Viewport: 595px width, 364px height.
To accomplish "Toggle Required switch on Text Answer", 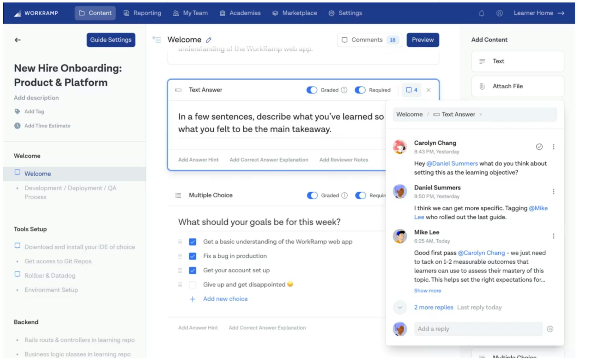I will 360,90.
